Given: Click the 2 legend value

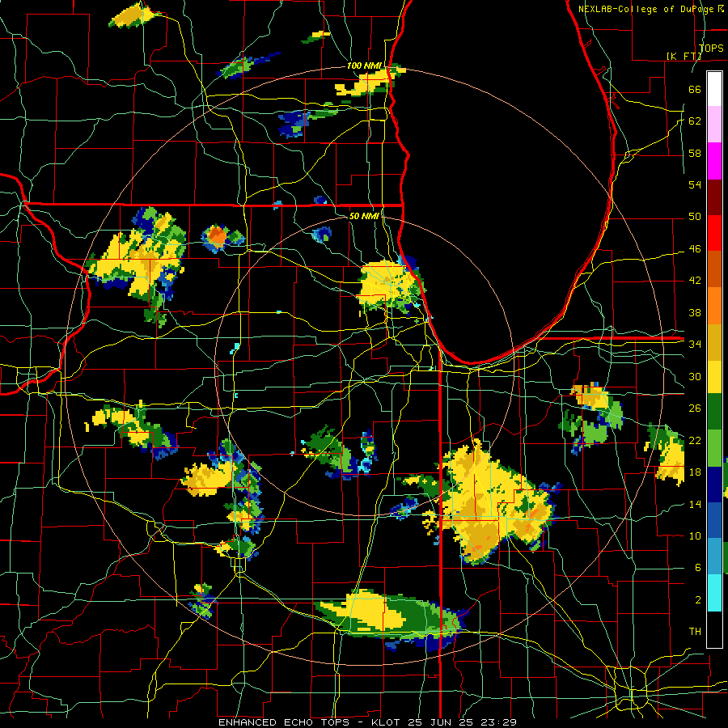Looking at the screenshot, I should tap(697, 600).
